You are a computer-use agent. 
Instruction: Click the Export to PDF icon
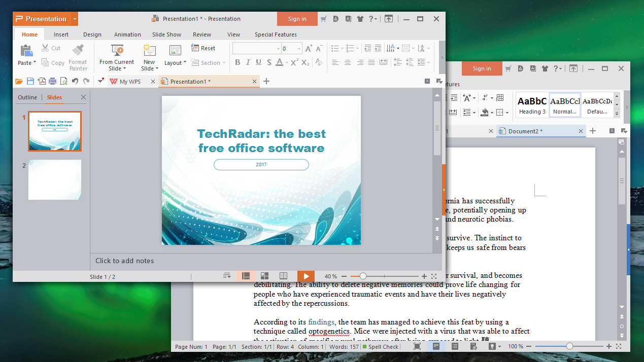tap(42, 81)
